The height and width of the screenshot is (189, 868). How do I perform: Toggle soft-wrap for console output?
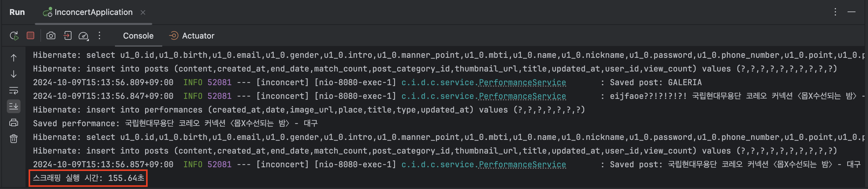[x=13, y=90]
